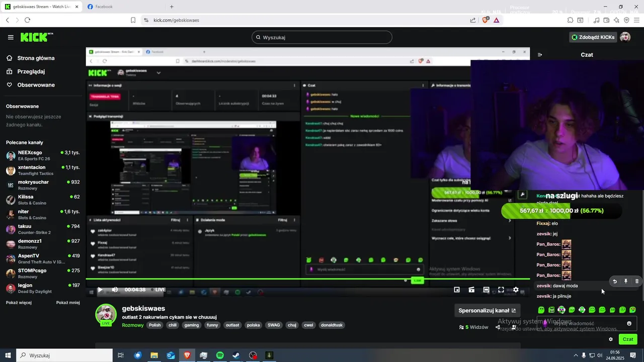Reply to zevsik's message
The image size is (644, 362).
615,282
